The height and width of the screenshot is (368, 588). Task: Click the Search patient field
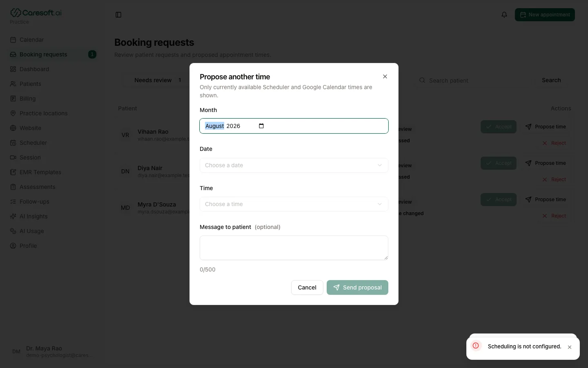(474, 81)
